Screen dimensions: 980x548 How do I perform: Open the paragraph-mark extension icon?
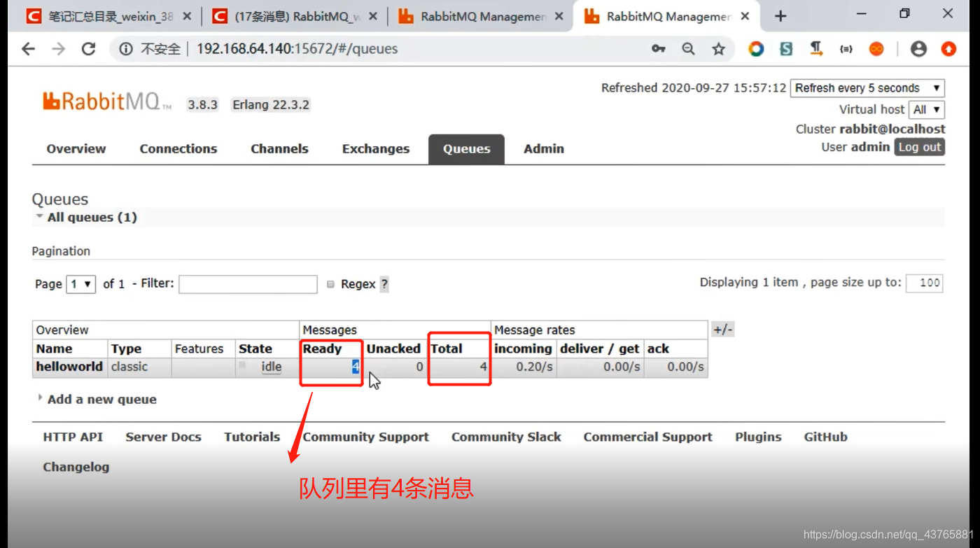[x=816, y=48]
